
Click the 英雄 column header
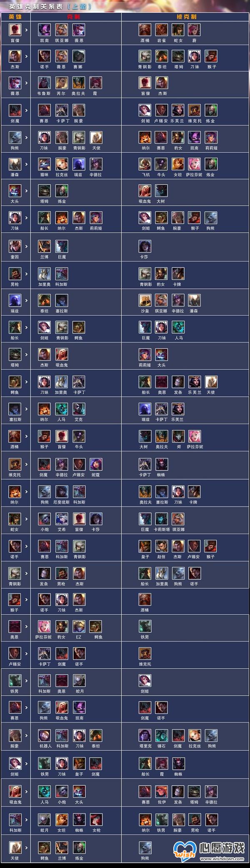[15, 17]
